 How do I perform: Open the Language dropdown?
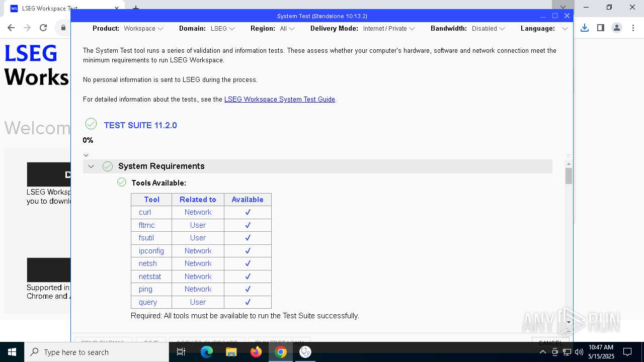pyautogui.click(x=565, y=29)
